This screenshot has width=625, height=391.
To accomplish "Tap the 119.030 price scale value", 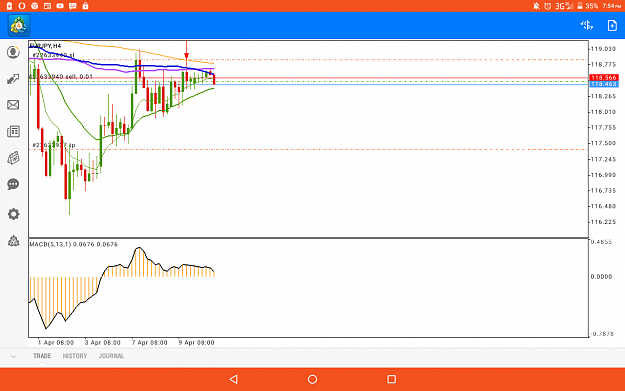I will (603, 49).
